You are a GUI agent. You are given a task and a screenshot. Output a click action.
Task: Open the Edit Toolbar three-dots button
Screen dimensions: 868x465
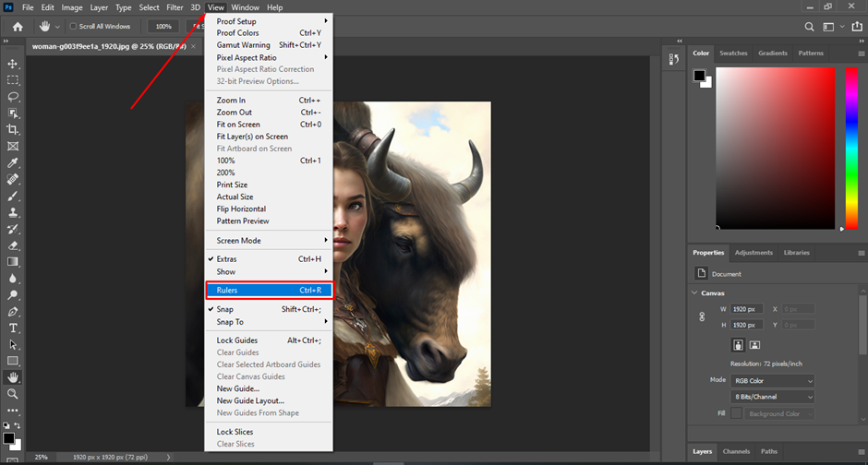13,411
